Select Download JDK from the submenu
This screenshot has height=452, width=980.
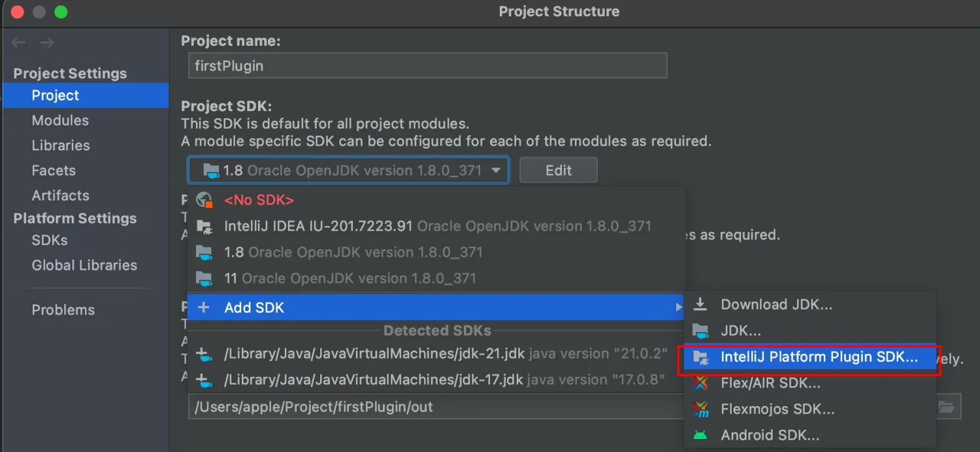pos(776,304)
